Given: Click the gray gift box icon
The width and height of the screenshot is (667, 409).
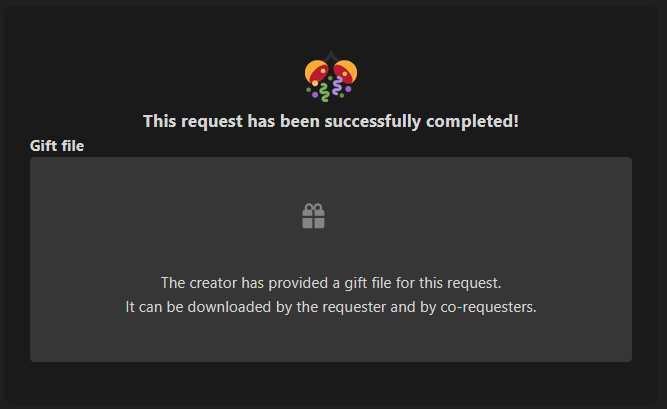Looking at the screenshot, I should (x=314, y=216).
